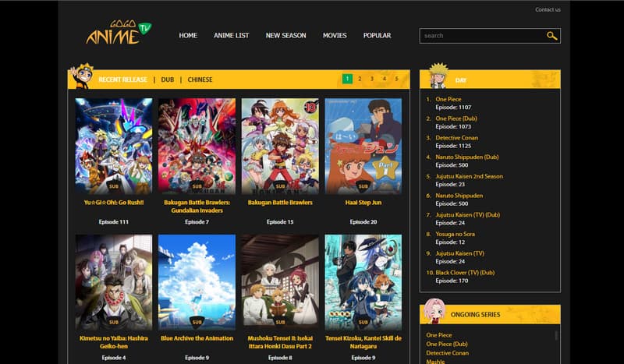Click the Haai Step Jun title link

[363, 203]
